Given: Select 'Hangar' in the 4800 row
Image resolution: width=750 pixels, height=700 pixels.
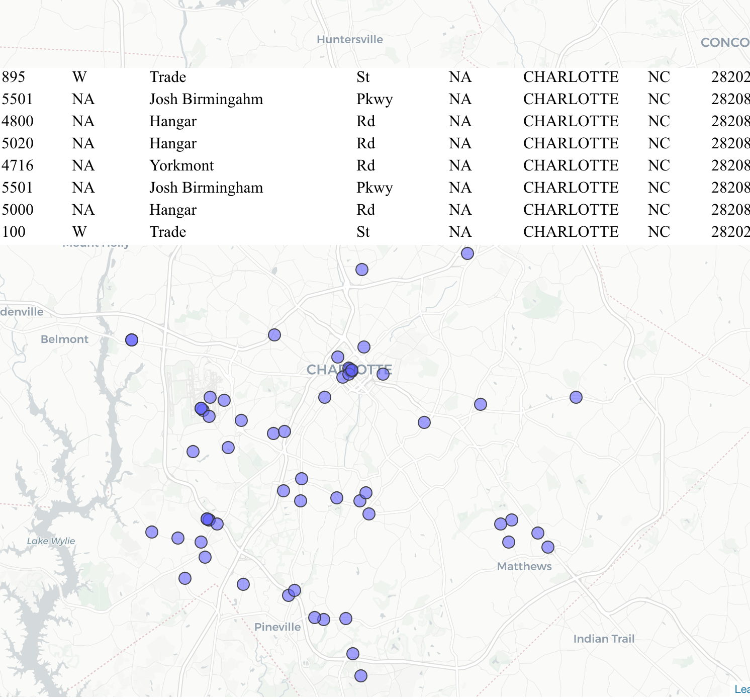Looking at the screenshot, I should tap(173, 122).
